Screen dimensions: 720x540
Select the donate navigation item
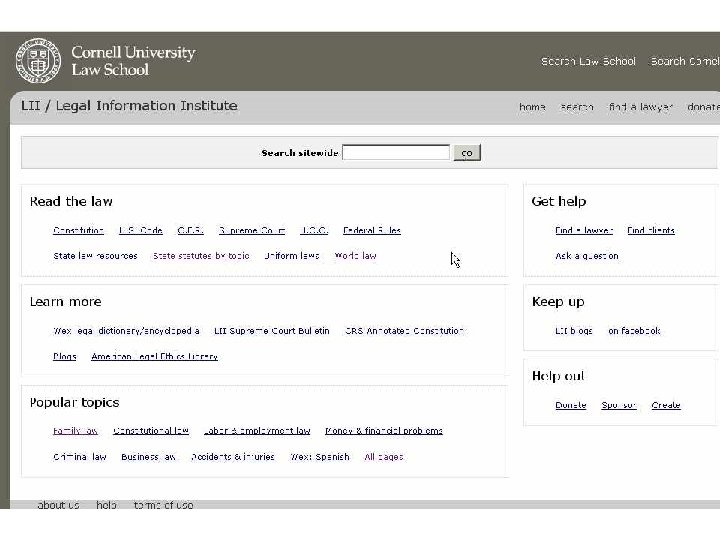tap(703, 107)
